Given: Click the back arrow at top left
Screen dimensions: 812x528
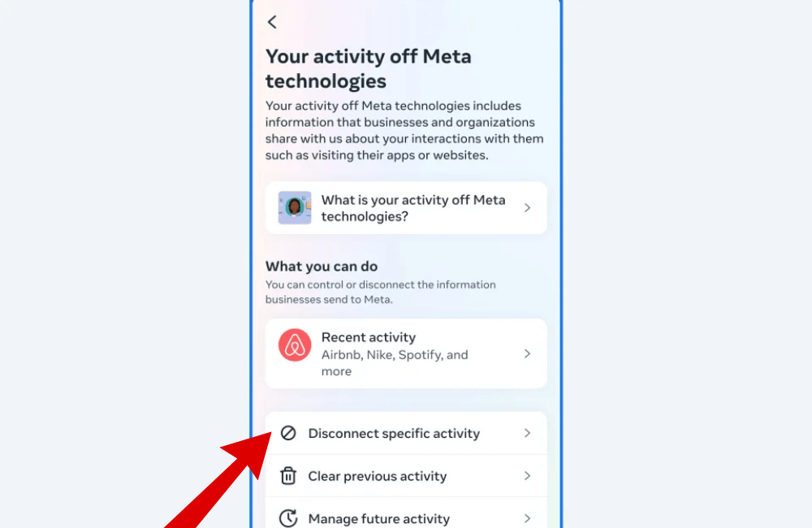Looking at the screenshot, I should (x=272, y=22).
